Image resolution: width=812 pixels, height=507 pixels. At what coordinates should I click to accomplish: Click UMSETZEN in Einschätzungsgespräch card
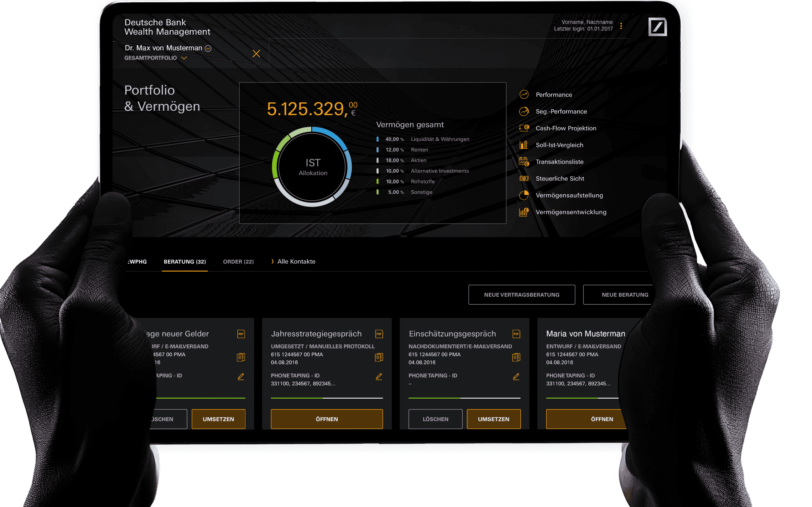click(493, 419)
